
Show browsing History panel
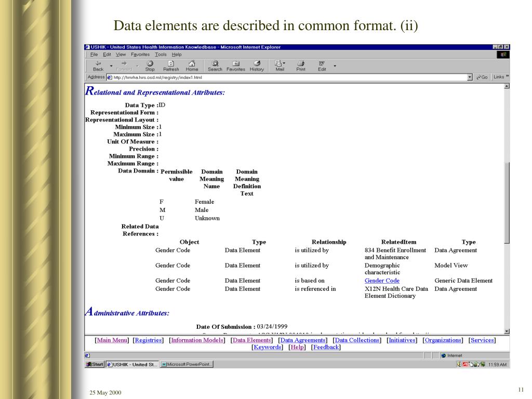257,66
